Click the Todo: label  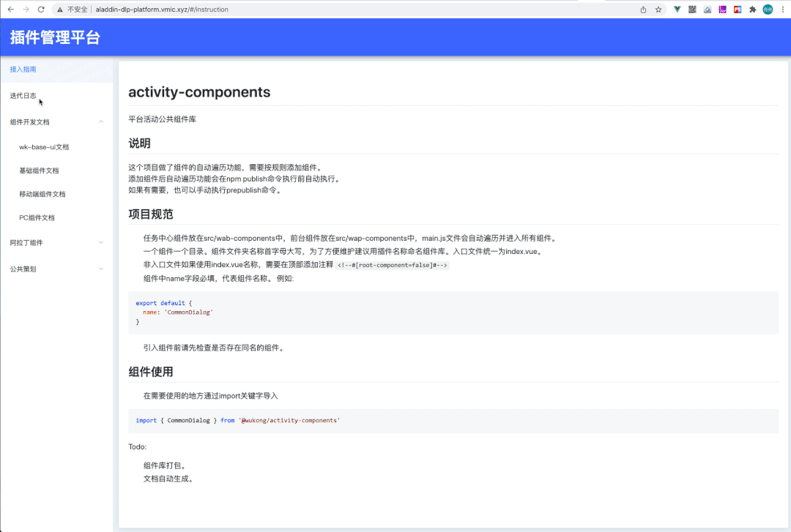click(137, 447)
